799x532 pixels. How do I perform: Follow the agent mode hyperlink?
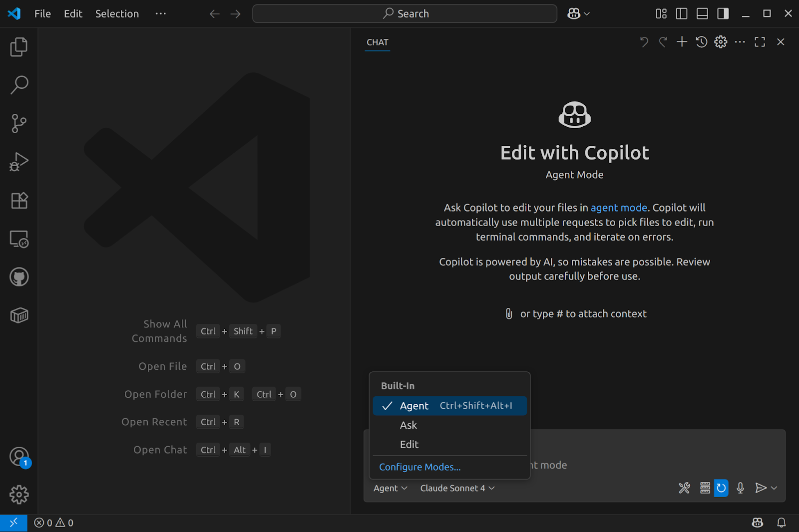coord(619,208)
